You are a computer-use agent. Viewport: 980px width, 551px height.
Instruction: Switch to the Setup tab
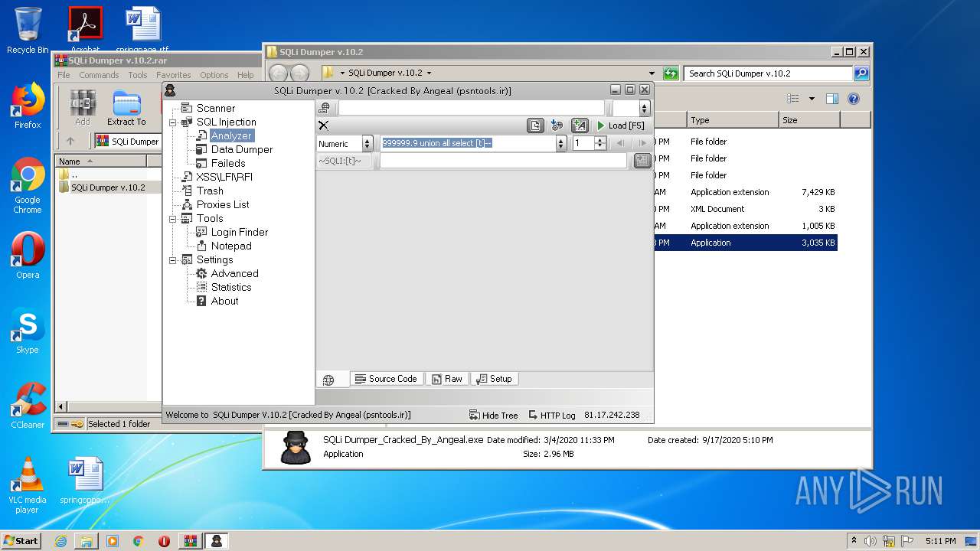coord(494,379)
